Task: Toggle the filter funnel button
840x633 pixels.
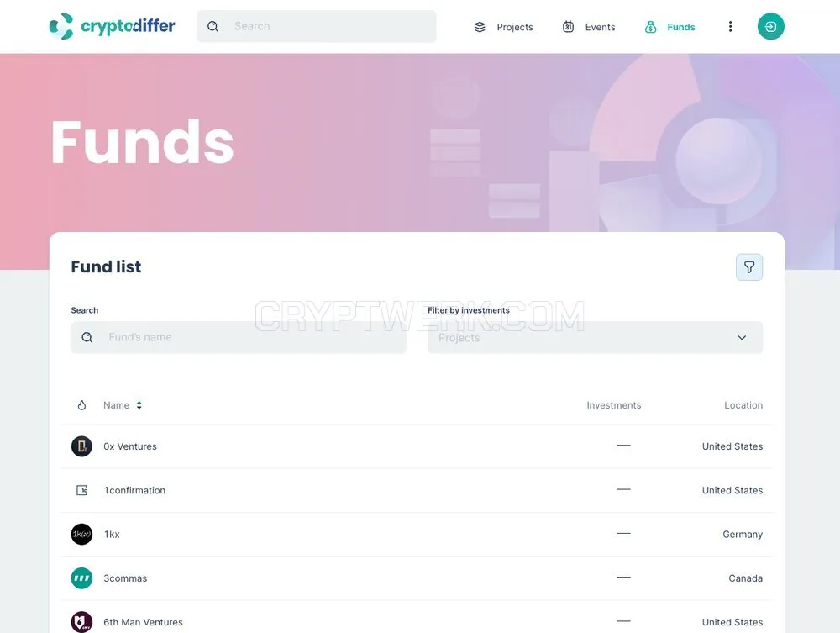Action: pos(749,267)
